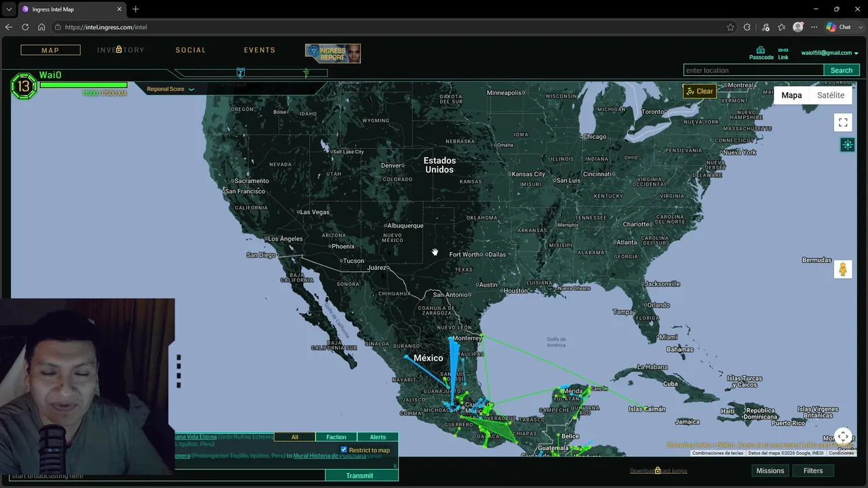Close the Ingress Intel Map tab
This screenshot has height=488, width=868.
(x=119, y=9)
